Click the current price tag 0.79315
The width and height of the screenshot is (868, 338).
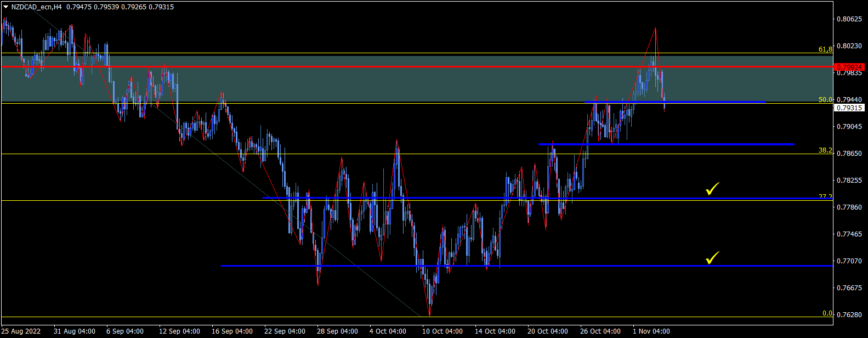[849, 108]
